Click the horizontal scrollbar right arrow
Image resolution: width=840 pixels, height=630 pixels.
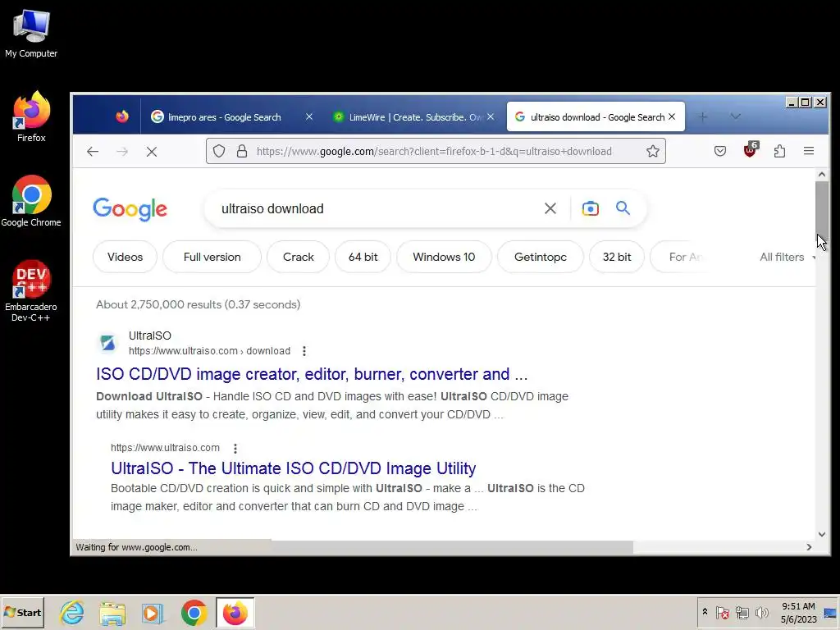point(809,547)
